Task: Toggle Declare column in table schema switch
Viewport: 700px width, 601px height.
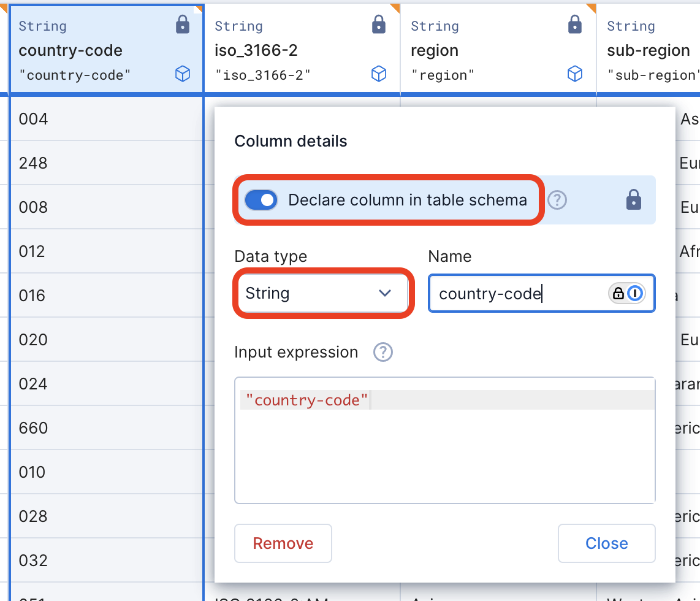Action: (261, 200)
